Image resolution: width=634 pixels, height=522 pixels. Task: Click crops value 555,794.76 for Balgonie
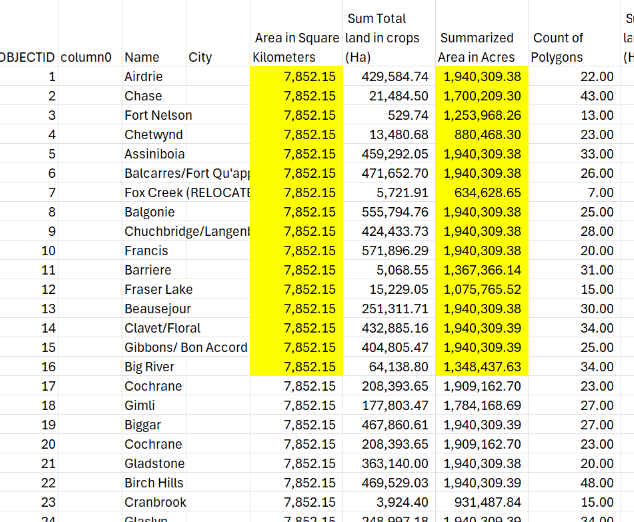point(395,212)
